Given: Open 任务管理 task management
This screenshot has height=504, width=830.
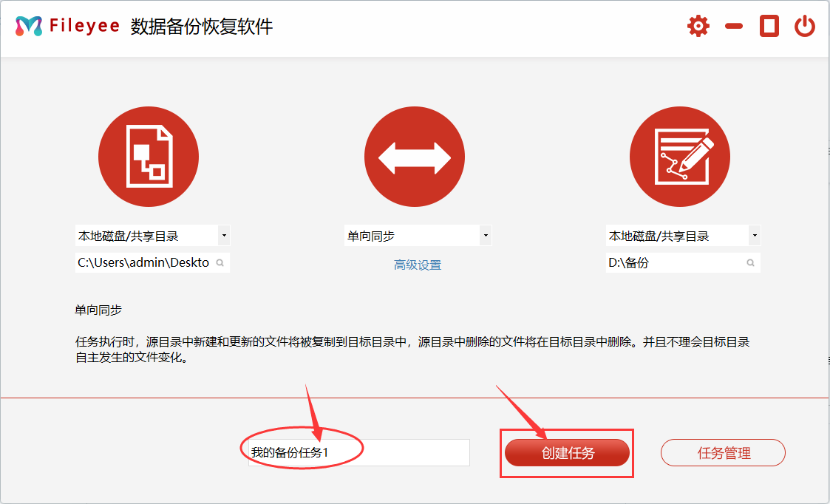Looking at the screenshot, I should 722,452.
